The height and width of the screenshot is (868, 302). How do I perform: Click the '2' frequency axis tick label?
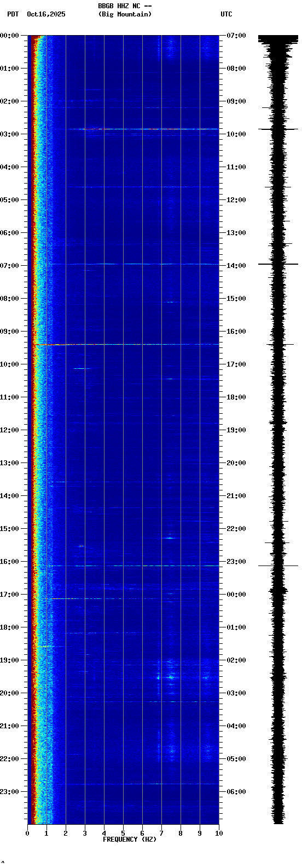tap(66, 833)
